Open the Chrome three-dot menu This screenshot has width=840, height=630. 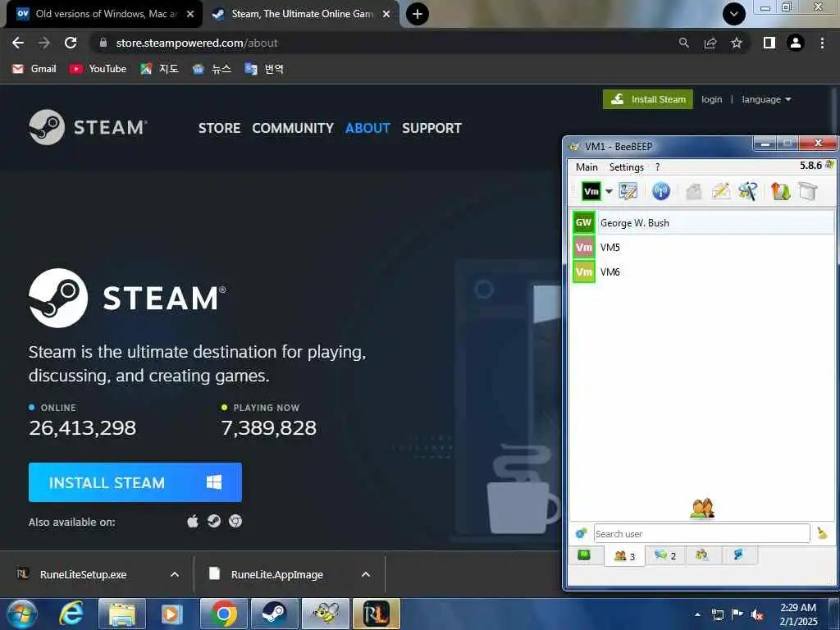[822, 43]
